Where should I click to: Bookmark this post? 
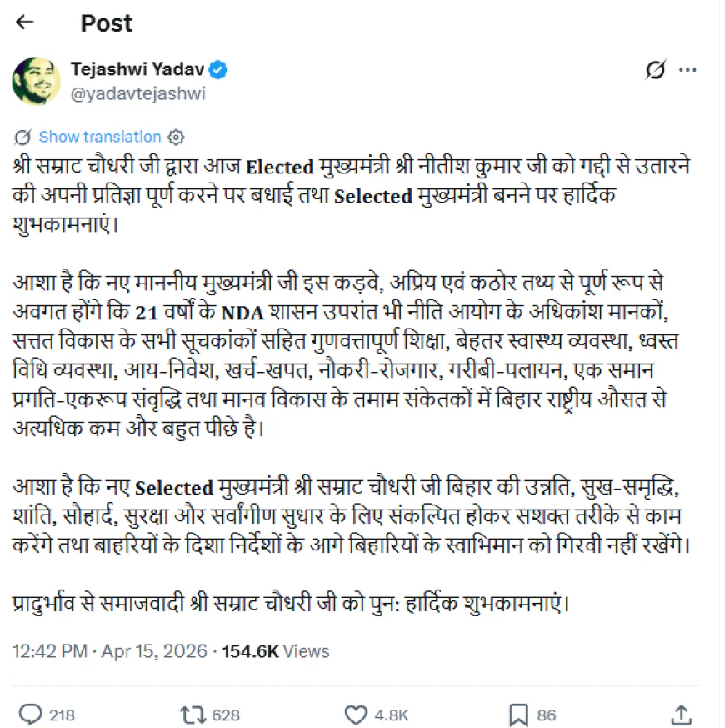(517, 715)
